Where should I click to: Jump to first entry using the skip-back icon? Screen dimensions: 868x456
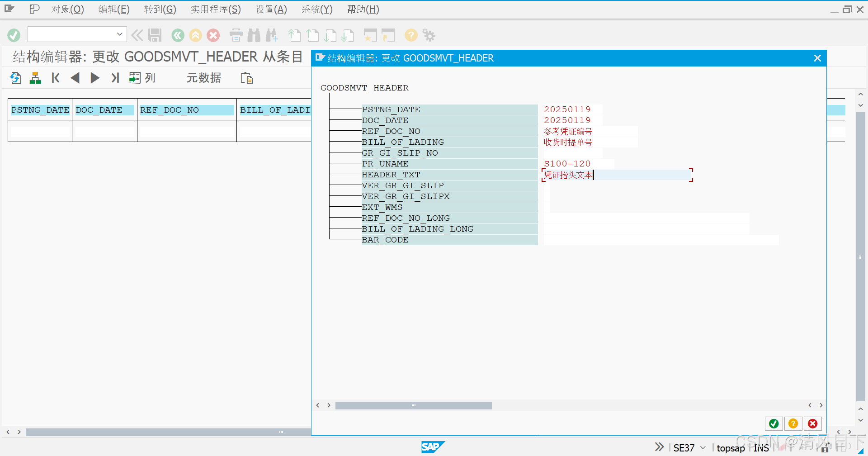point(55,78)
